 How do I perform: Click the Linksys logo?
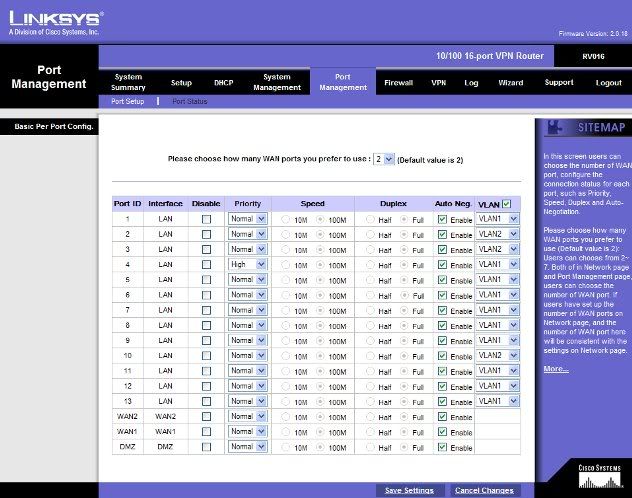tap(52, 21)
